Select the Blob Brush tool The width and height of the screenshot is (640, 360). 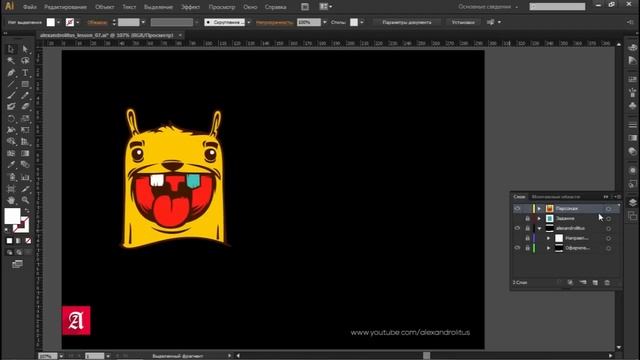pyautogui.click(x=11, y=107)
